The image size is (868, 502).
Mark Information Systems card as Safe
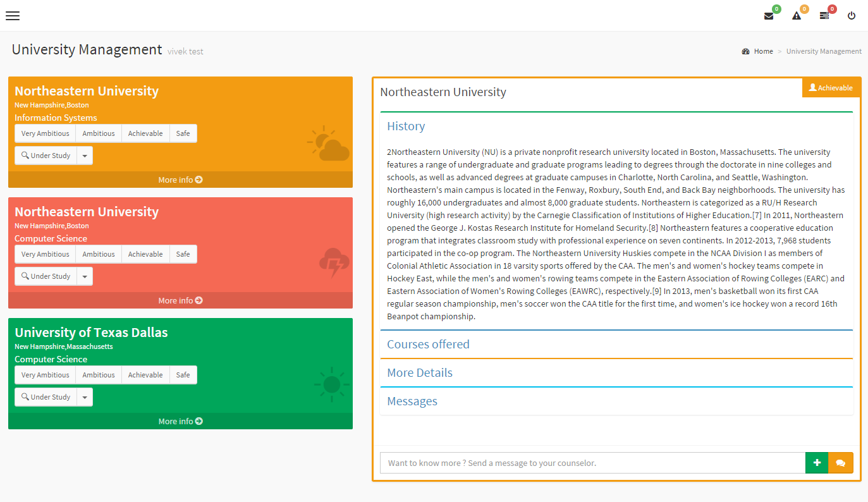pos(183,133)
